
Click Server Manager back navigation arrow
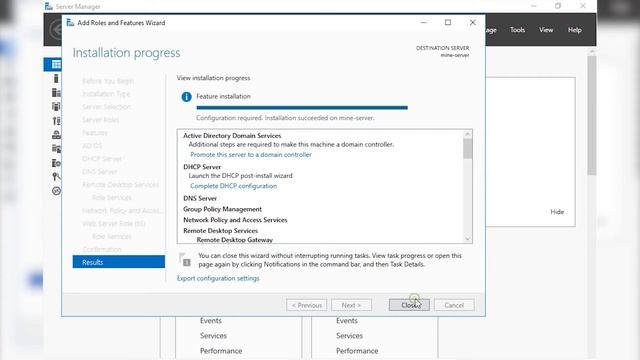(x=56, y=30)
